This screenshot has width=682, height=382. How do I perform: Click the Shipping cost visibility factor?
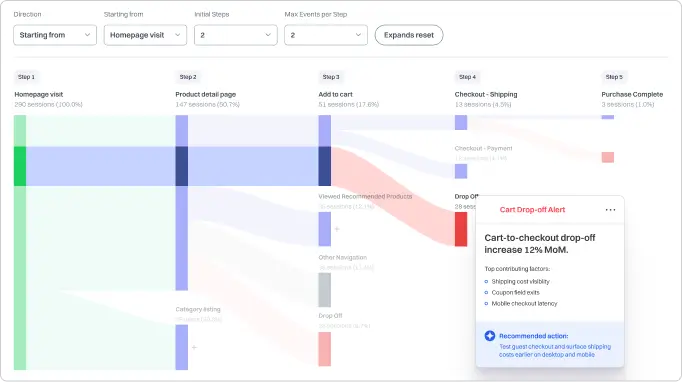click(x=520, y=281)
